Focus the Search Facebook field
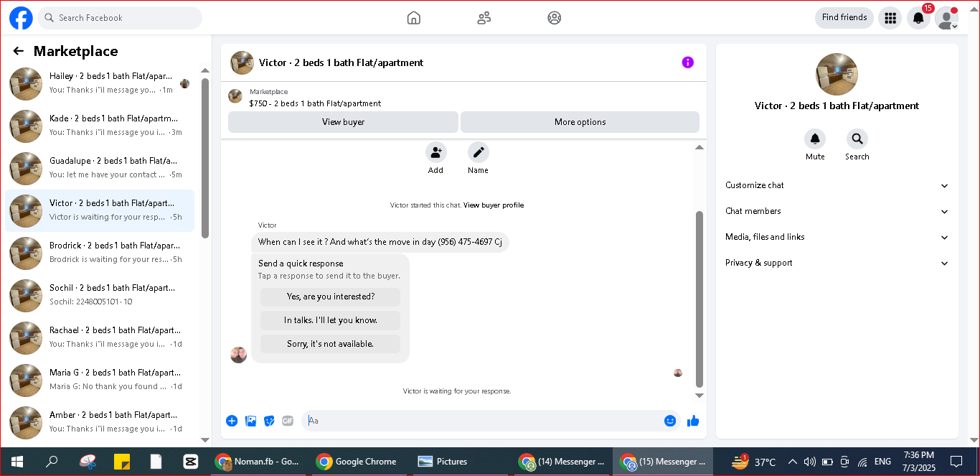 click(x=120, y=18)
